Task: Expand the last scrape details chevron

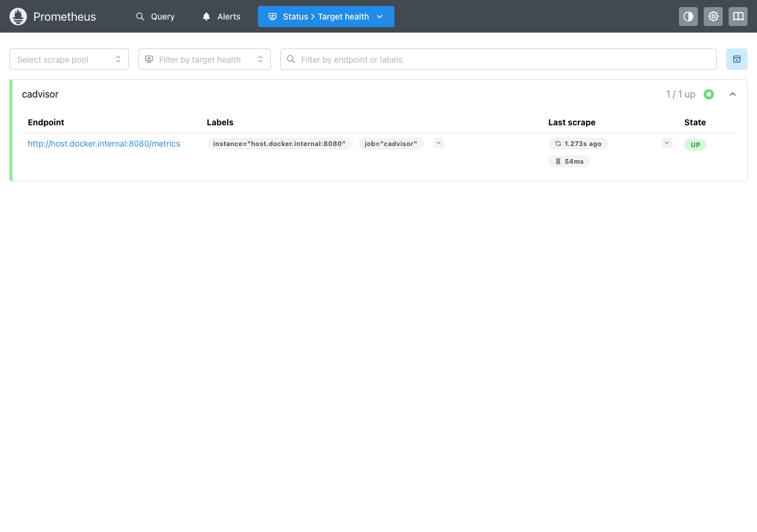Action: (x=667, y=143)
